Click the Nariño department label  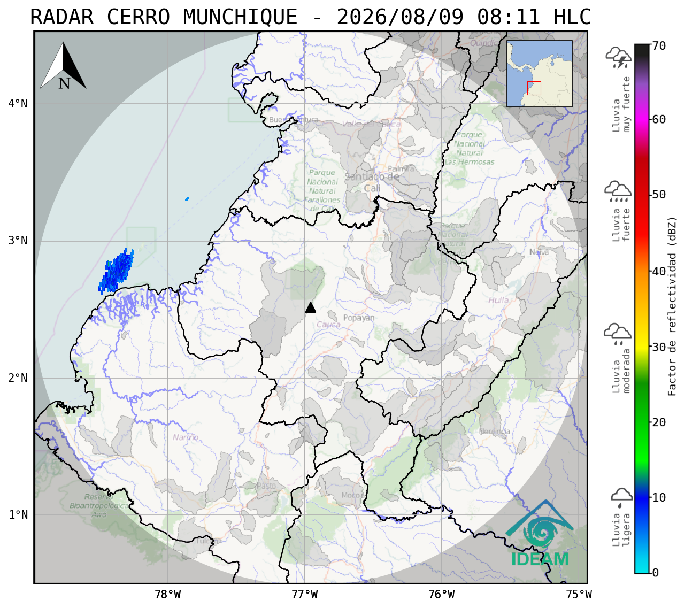coord(186,437)
